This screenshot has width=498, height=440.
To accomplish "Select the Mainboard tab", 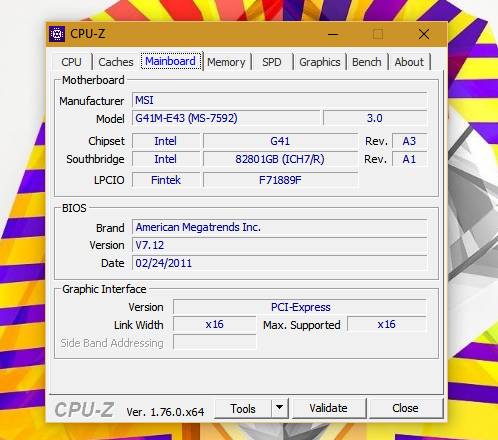I will pyautogui.click(x=171, y=61).
